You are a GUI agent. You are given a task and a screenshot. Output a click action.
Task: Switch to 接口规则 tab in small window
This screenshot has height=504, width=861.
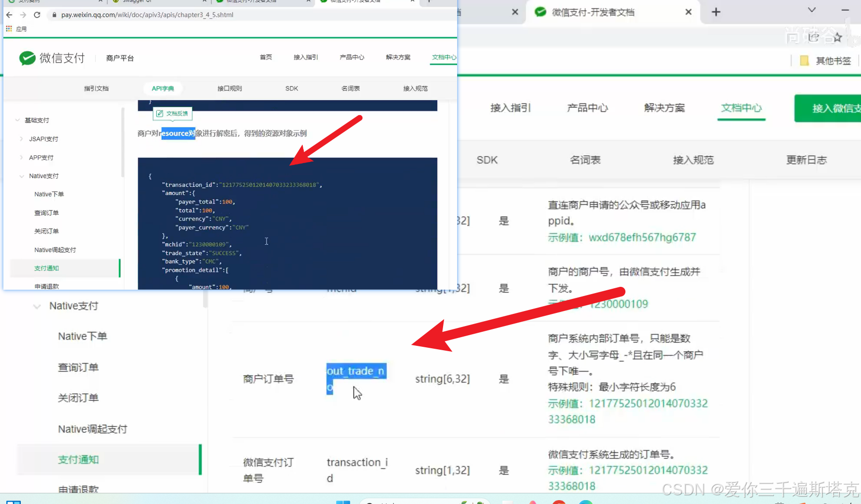[x=230, y=89]
